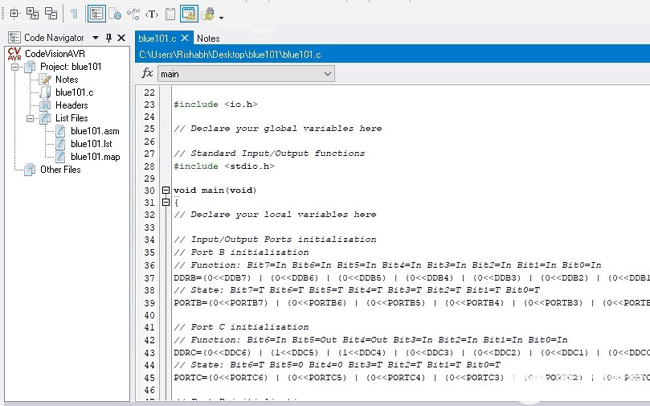Open blue101.c from the navigator tree
Image resolution: width=650 pixels, height=406 pixels.
[74, 92]
